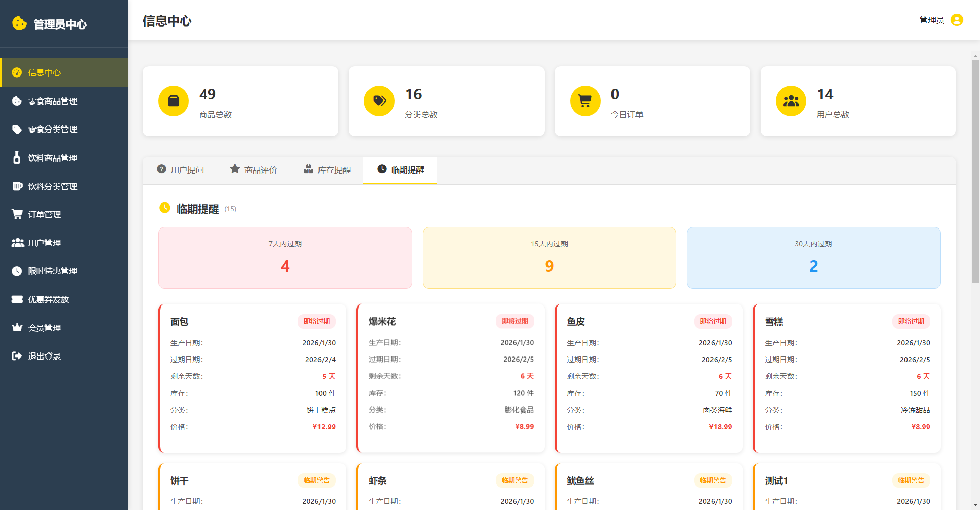Switch to the 商品评价 tab
980x510 pixels.
point(254,170)
